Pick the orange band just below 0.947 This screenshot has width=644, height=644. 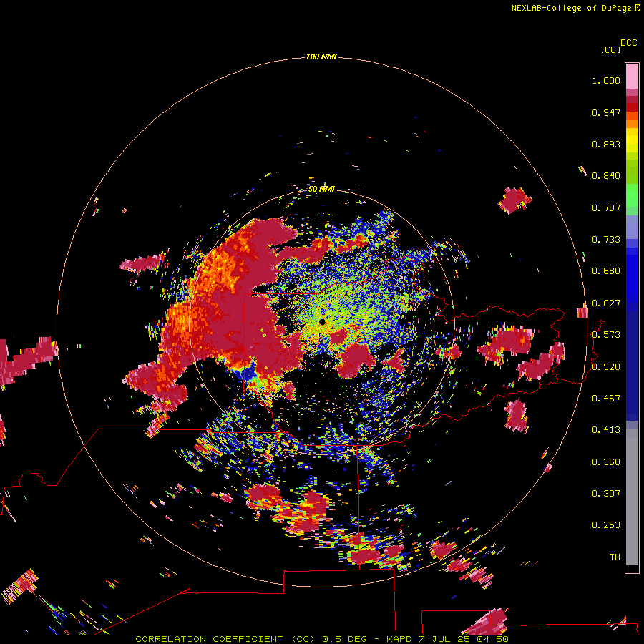632,116
